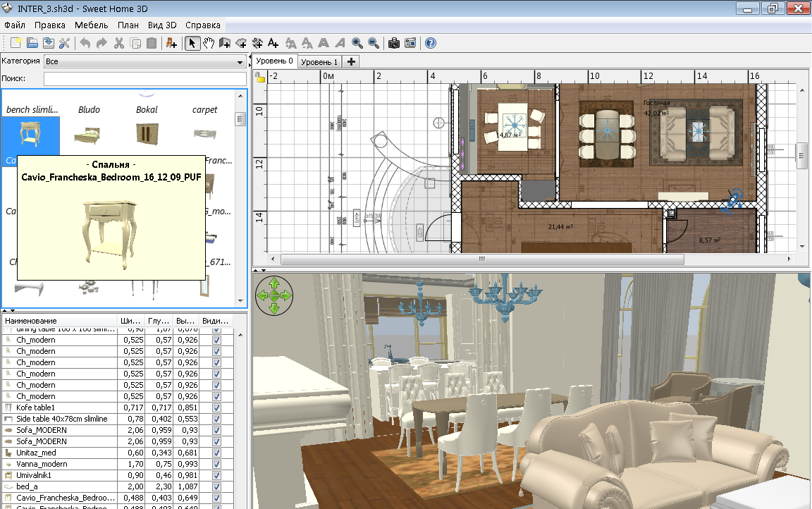Click the Create photo camera icon

point(394,43)
